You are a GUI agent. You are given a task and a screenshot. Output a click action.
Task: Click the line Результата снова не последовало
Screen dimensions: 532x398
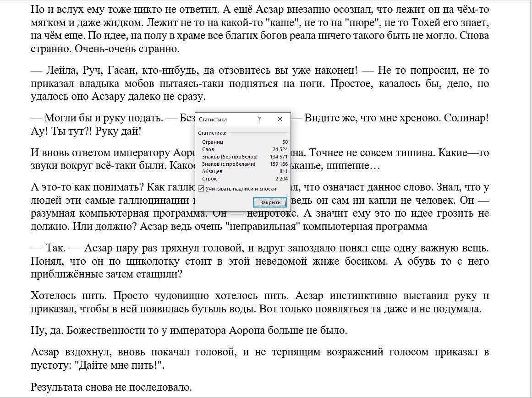tap(111, 387)
